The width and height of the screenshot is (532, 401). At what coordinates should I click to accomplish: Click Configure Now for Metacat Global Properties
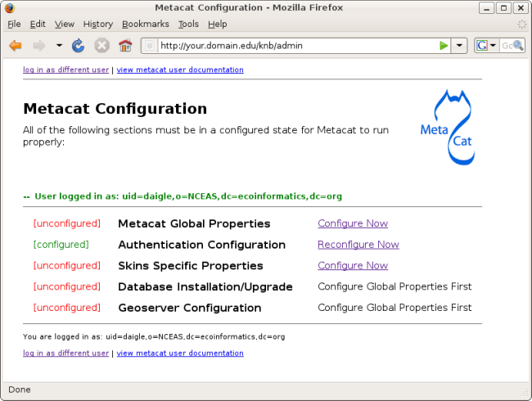pos(353,223)
